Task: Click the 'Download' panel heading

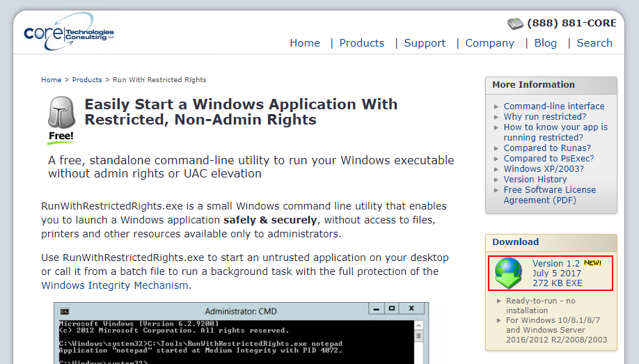Action: click(516, 242)
